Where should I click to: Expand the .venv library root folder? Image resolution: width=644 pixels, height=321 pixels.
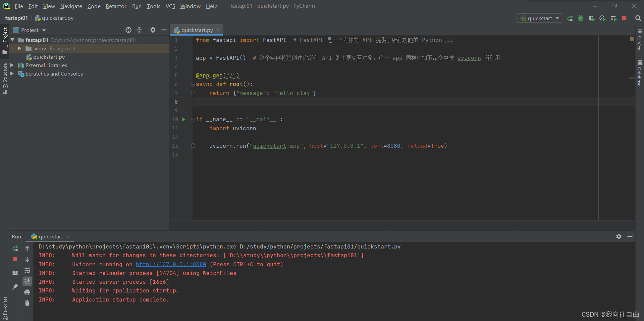pos(19,48)
